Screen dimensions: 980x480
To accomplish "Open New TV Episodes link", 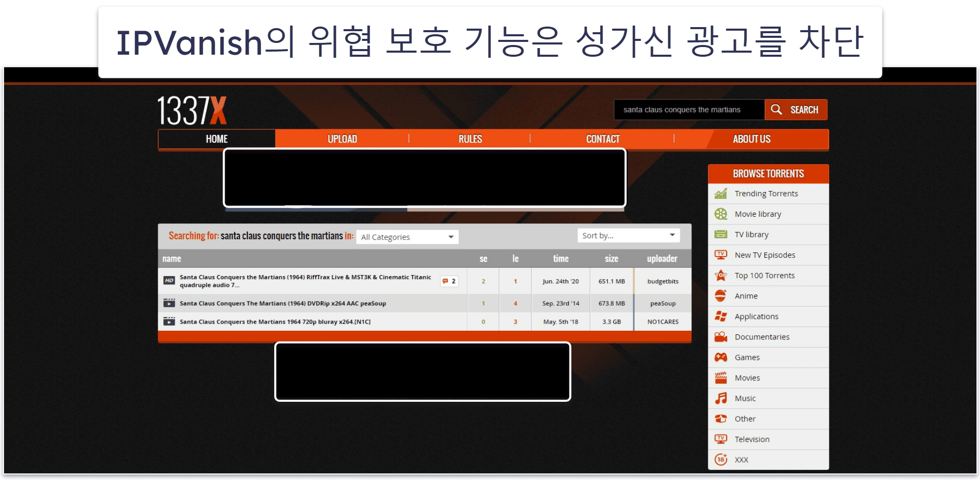I will point(765,255).
